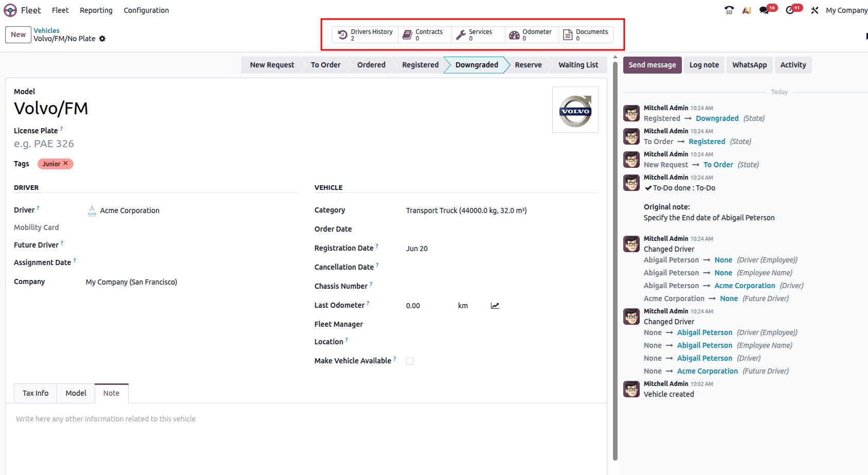Click the odometer chart graph icon
This screenshot has height=475, width=868.
click(x=495, y=306)
